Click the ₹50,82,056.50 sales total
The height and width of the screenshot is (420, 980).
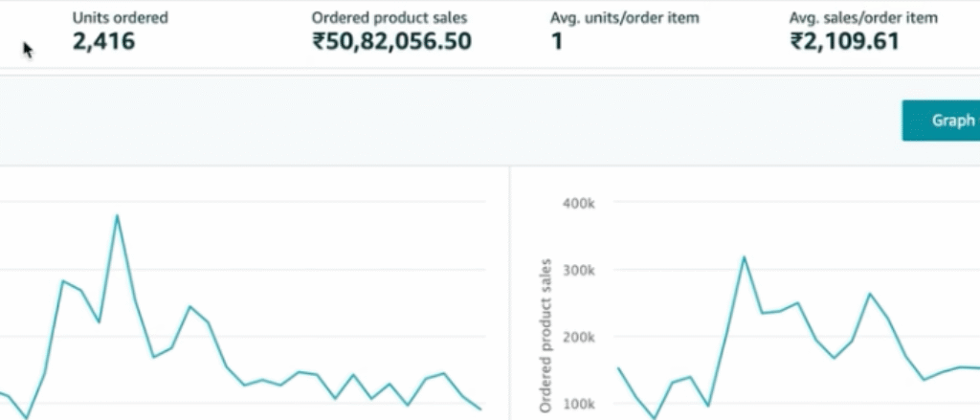pyautogui.click(x=391, y=42)
